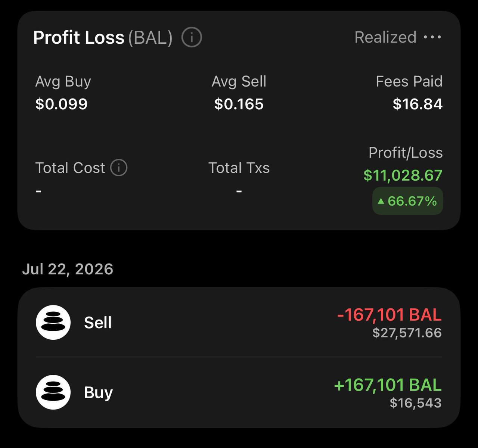Screen dimensions: 478x448
Task: Select the -167,101 BAL sell amount
Action: [389, 315]
